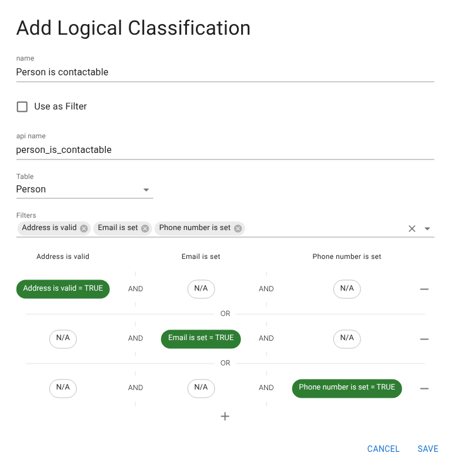Screen dimensions: 464x476
Task: Clear all filters with the X icon
Action: tap(412, 228)
